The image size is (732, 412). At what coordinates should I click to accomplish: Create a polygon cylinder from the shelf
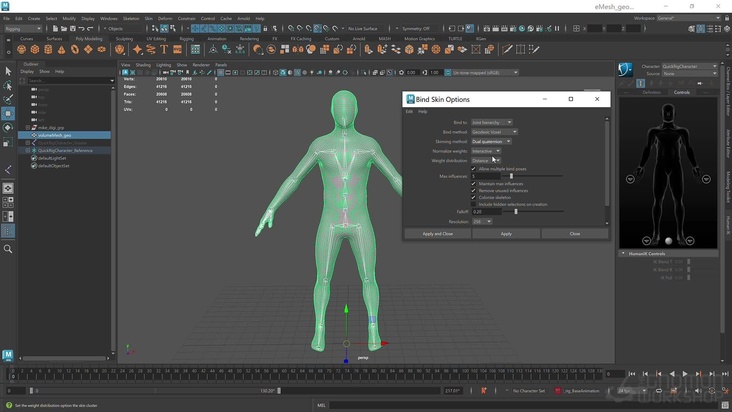tap(48, 49)
